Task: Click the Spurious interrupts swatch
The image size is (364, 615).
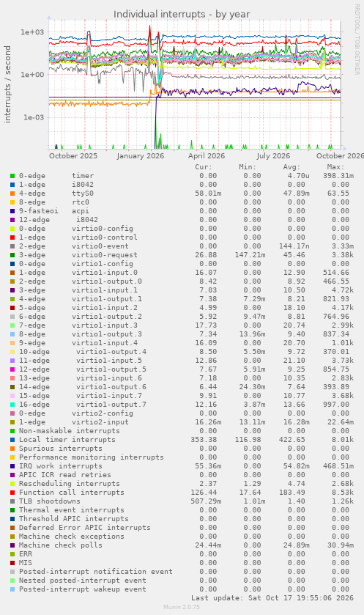Action: (x=12, y=449)
